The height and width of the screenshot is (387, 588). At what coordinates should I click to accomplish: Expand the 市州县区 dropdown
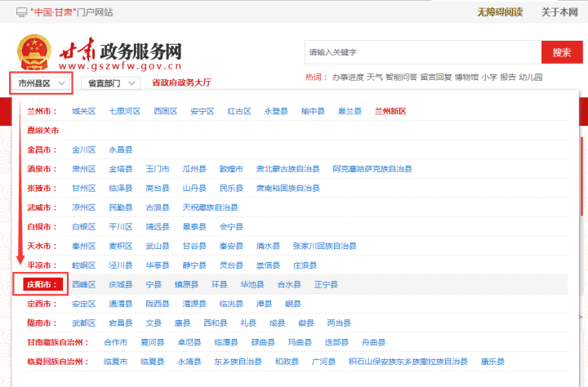click(x=41, y=83)
